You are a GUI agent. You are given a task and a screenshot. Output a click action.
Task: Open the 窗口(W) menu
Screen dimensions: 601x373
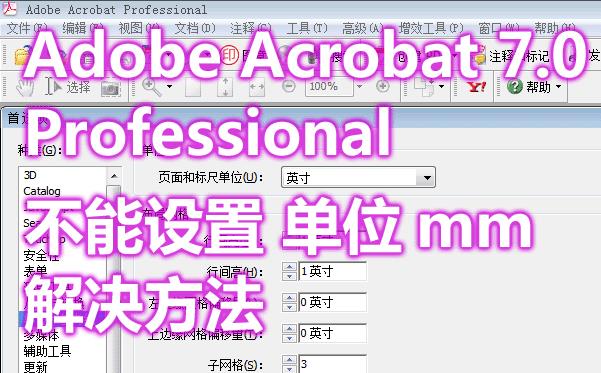click(499, 28)
